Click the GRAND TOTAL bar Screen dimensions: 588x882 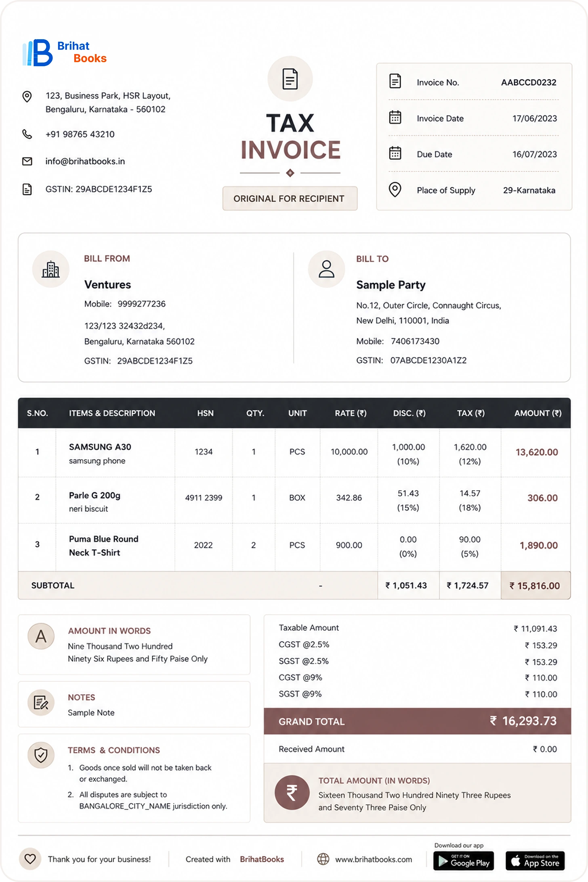[418, 721]
